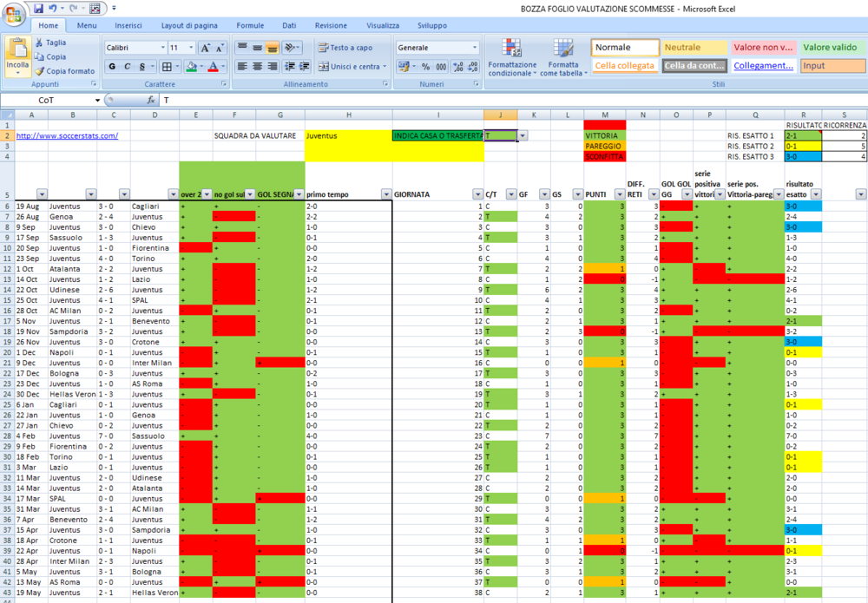Expand Customize Quick Access Toolbar arrow
This screenshot has width=868, height=603.
pos(114,9)
